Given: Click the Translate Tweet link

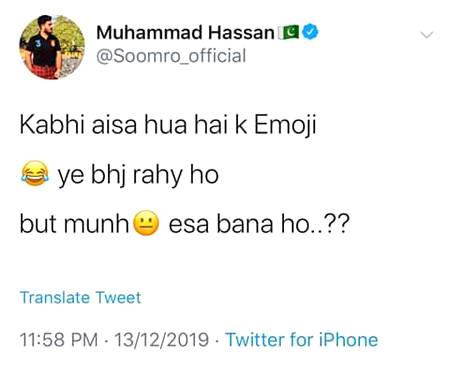Looking at the screenshot, I should click(x=80, y=297).
